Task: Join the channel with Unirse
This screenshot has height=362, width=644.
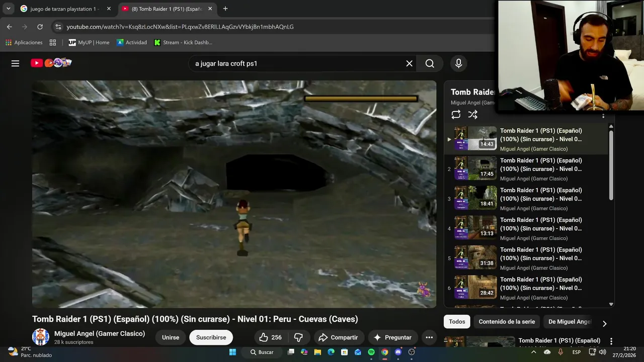Action: [171, 337]
